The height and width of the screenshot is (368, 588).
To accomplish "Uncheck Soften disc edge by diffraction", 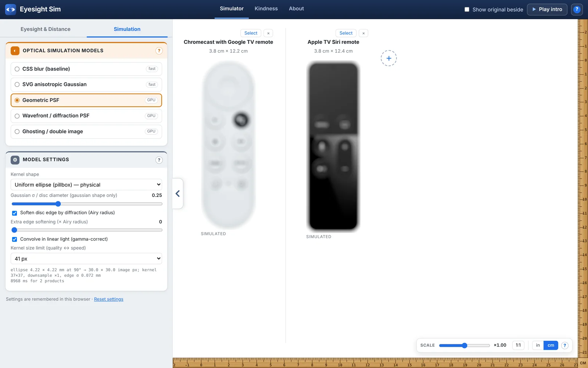I will tap(15, 213).
